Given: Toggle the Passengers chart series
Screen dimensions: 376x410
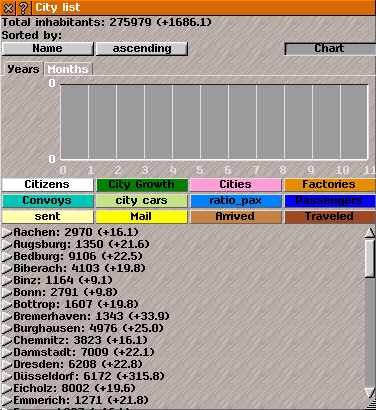Looking at the screenshot, I should coord(330,201).
